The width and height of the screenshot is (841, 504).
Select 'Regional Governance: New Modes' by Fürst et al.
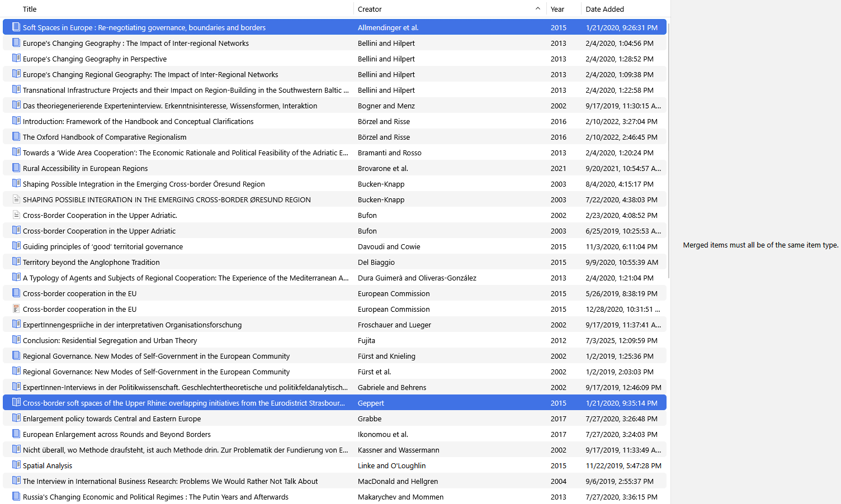tap(334, 372)
